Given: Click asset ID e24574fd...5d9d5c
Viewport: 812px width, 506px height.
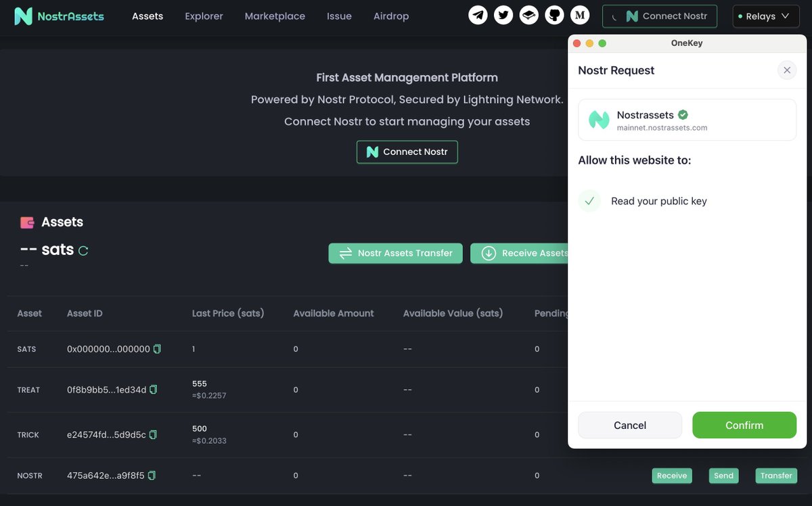Looking at the screenshot, I should [x=106, y=434].
